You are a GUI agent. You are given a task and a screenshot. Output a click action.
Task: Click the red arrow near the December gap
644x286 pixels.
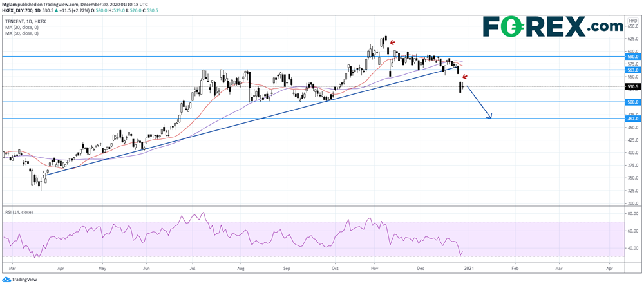464,77
